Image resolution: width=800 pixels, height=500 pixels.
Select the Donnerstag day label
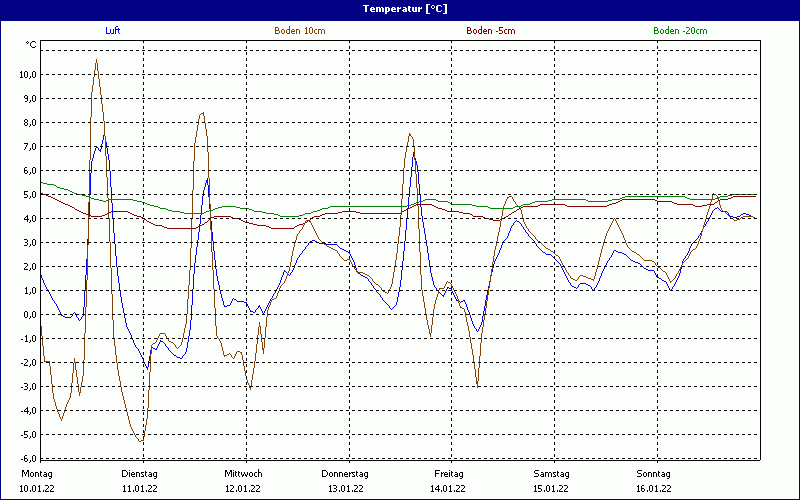coord(345,473)
